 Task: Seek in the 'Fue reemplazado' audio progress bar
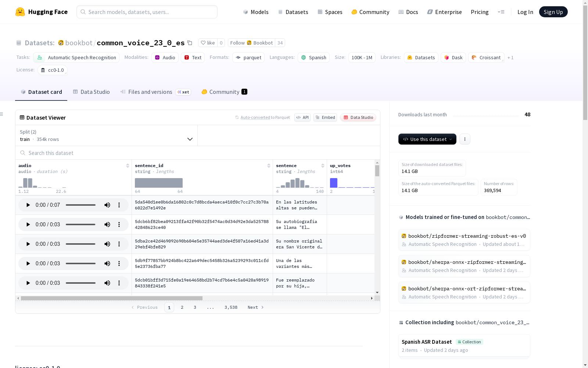pos(80,283)
